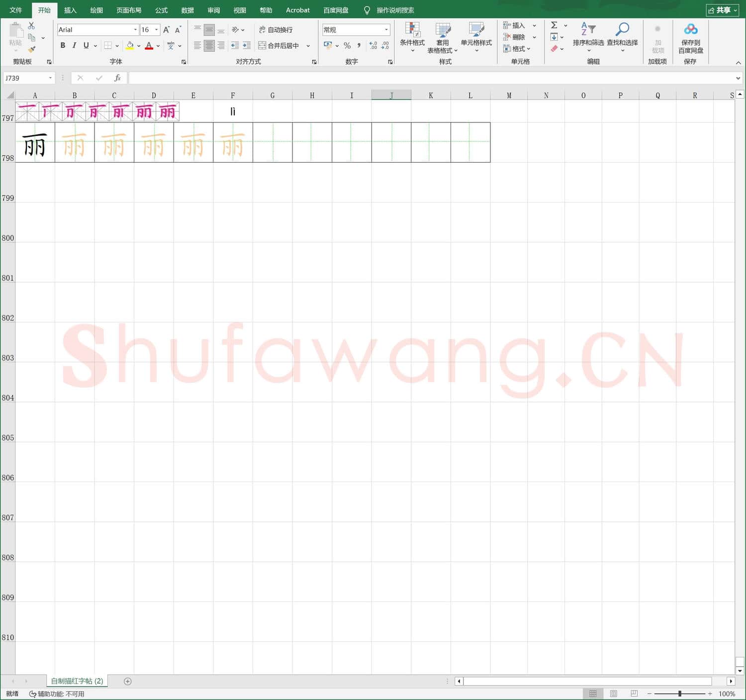Open the font name Arial dropdown
The height and width of the screenshot is (700, 746).
coord(135,30)
